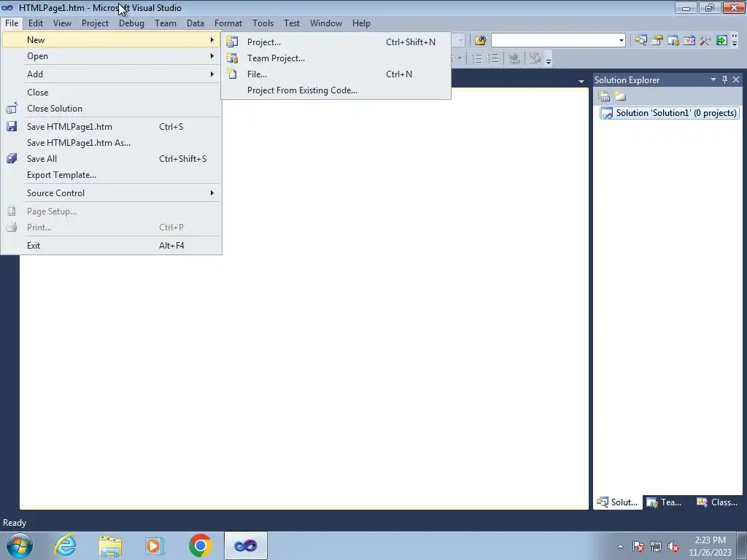Open Object Browser from the toolbar icon

click(x=689, y=41)
